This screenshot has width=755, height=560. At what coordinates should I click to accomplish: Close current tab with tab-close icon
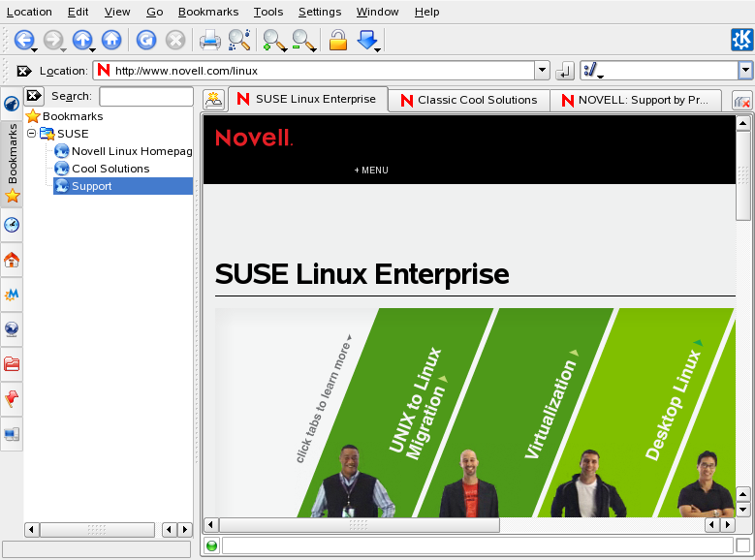point(742,101)
